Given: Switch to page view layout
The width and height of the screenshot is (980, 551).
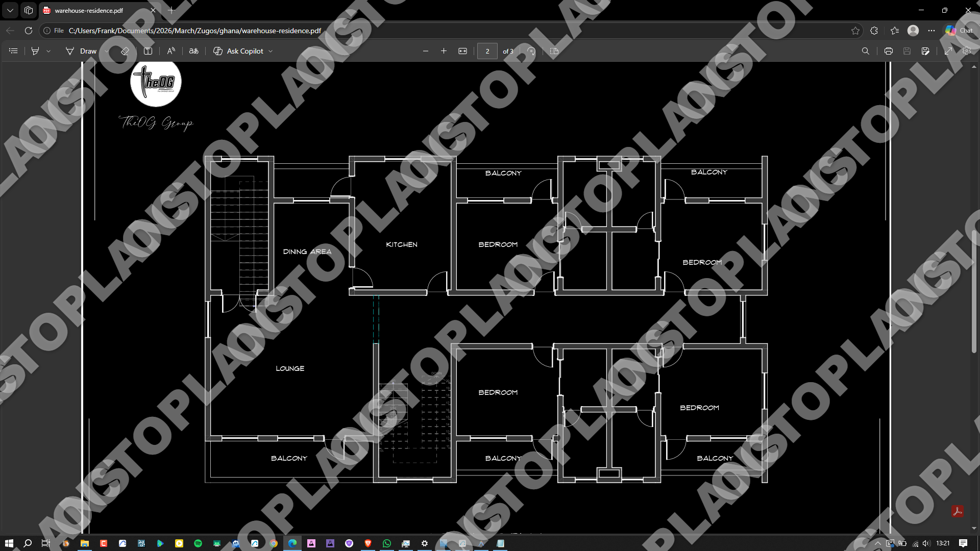Looking at the screenshot, I should [x=554, y=51].
